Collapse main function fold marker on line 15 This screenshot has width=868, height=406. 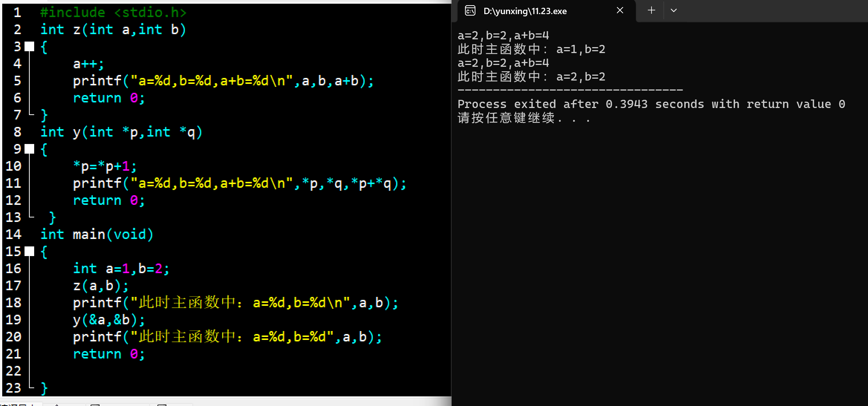(29, 252)
